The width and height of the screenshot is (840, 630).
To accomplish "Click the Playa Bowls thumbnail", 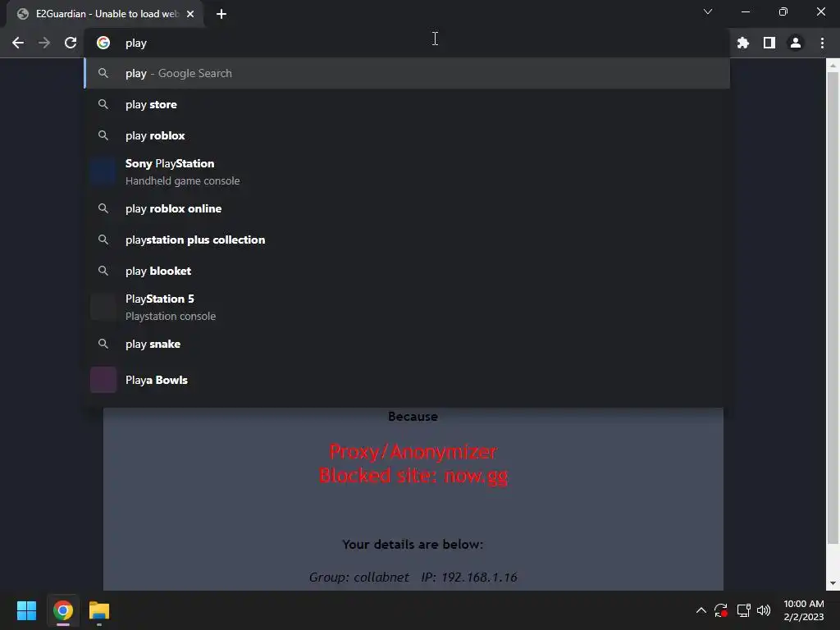I will pos(103,380).
